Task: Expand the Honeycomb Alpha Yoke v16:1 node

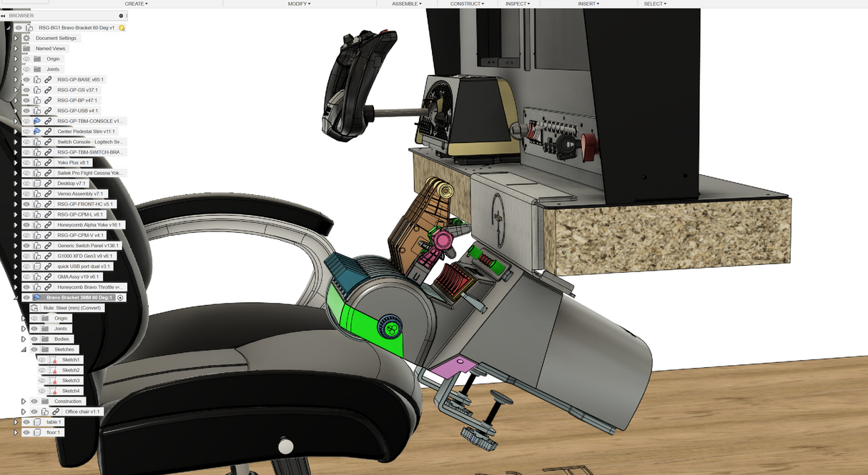Action: tap(16, 225)
